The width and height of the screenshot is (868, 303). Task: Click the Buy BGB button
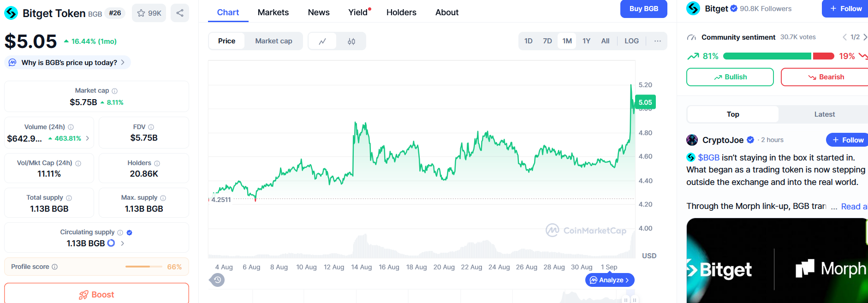click(644, 9)
